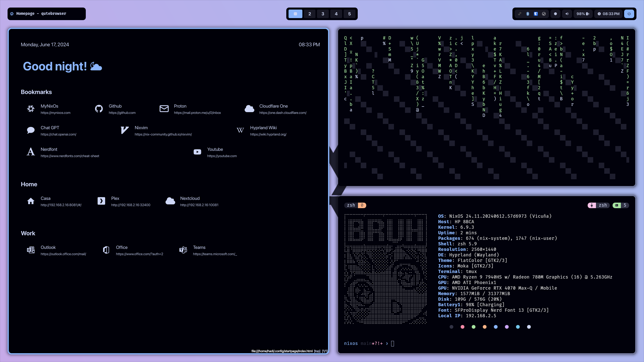This screenshot has height=362, width=644.
Task: Switch to workspace 5
Action: (349, 14)
